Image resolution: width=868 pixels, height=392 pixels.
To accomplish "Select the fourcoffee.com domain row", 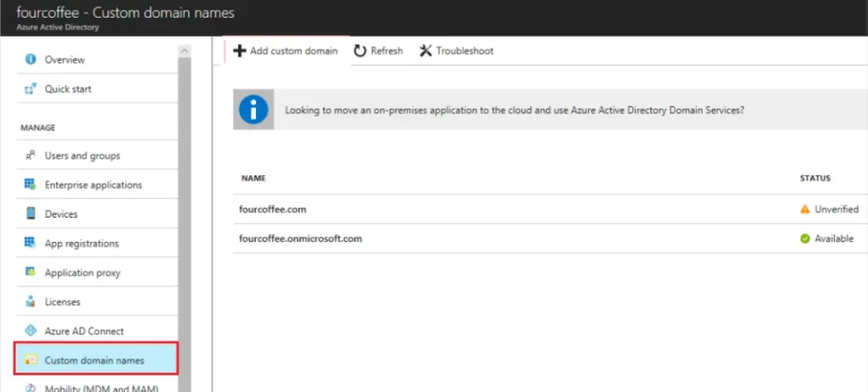I will coord(550,209).
